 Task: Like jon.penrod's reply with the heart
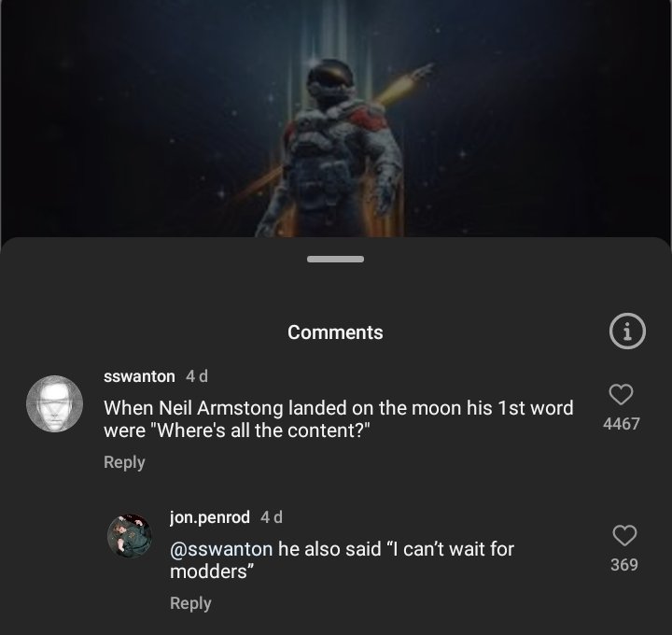point(623,535)
